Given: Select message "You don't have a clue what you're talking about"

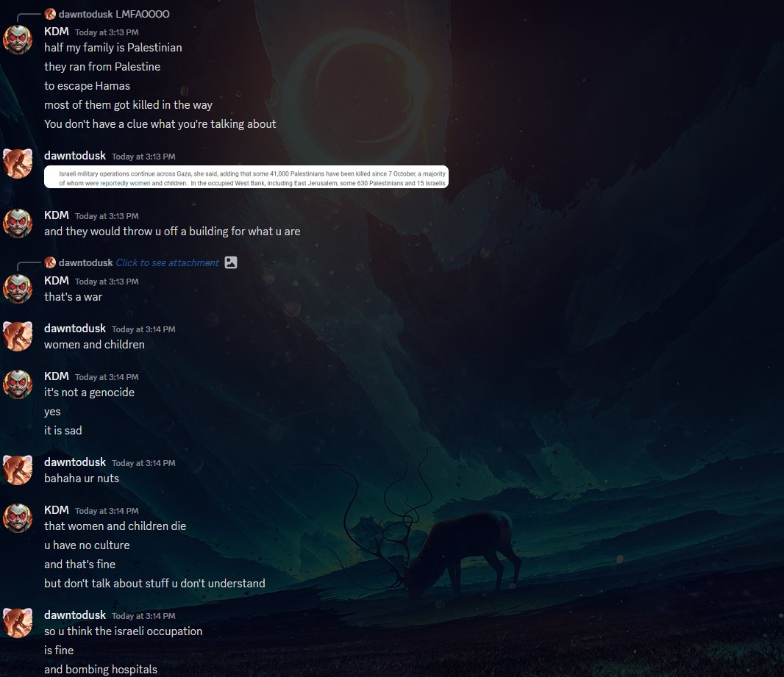Looking at the screenshot, I should (x=160, y=124).
